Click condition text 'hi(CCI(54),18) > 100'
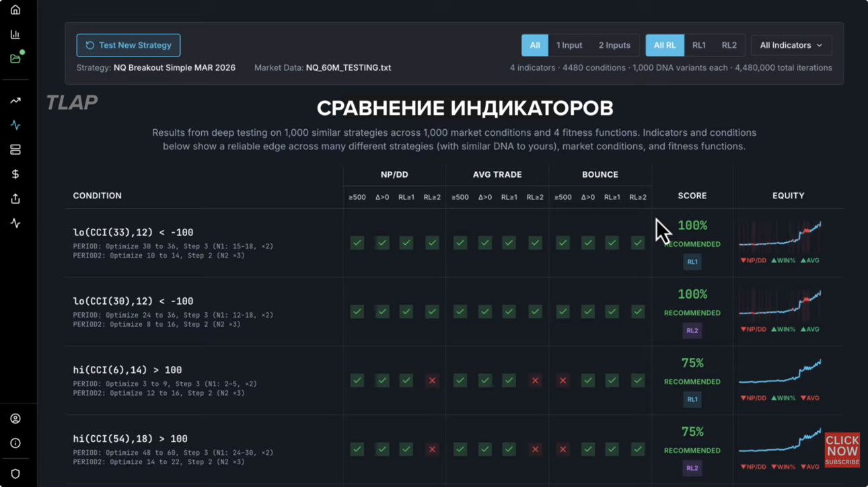The height and width of the screenshot is (487, 868). (x=131, y=439)
